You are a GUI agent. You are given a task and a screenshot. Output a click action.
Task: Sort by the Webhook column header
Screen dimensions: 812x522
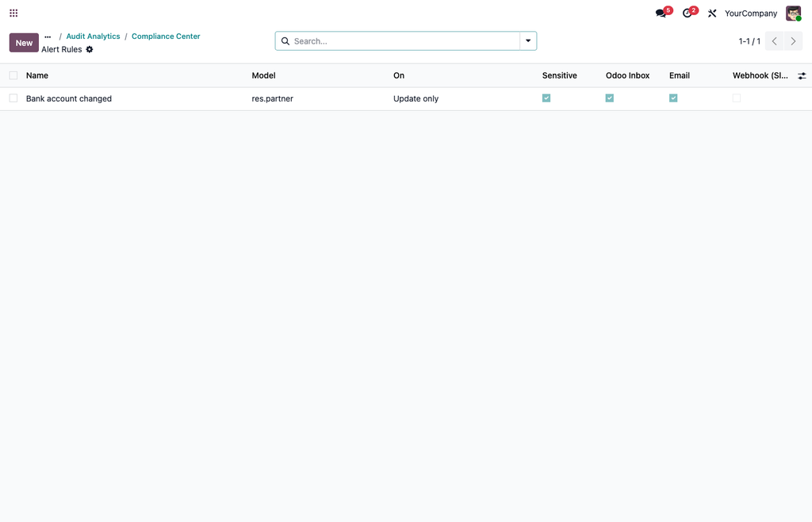click(x=760, y=75)
